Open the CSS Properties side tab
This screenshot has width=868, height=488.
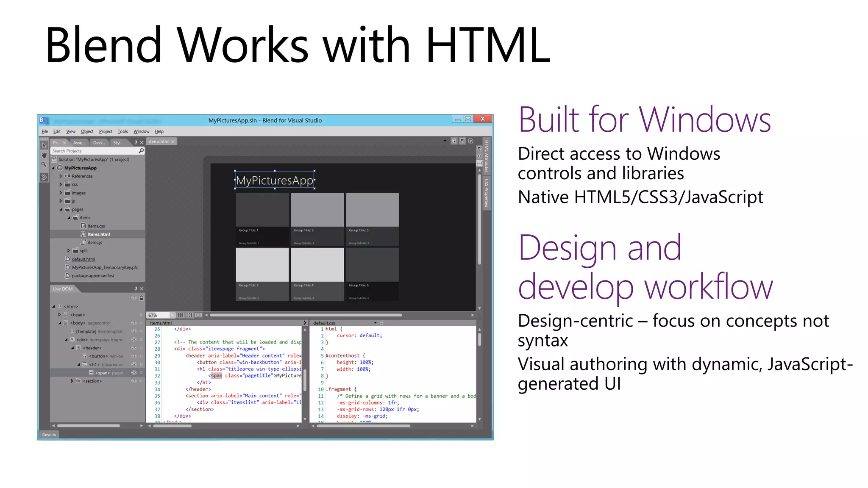(487, 193)
